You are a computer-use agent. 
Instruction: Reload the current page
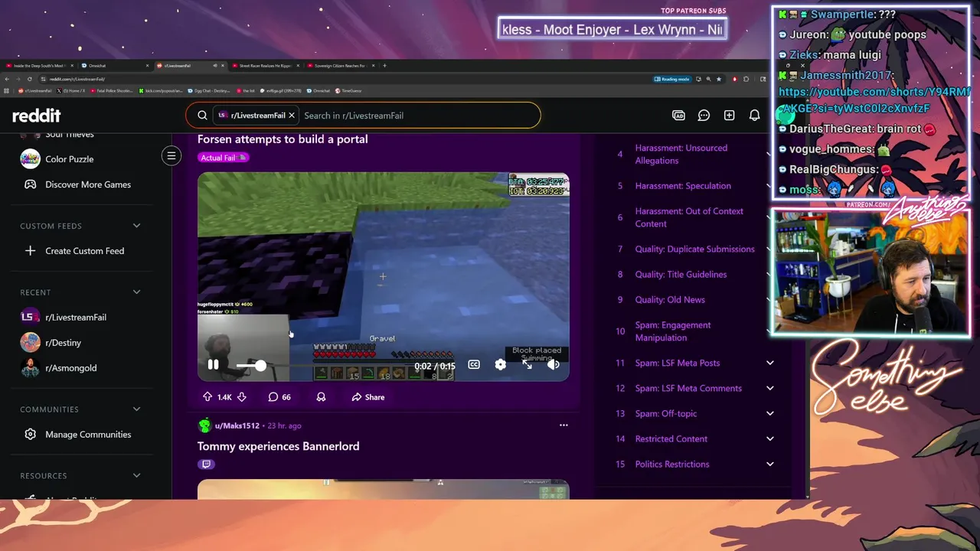click(x=30, y=79)
